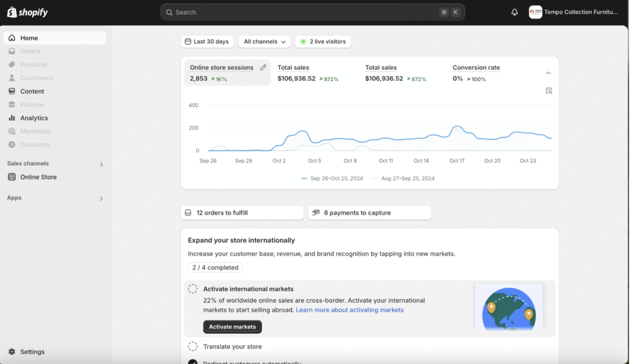Click the Finance bank icon

(12, 105)
